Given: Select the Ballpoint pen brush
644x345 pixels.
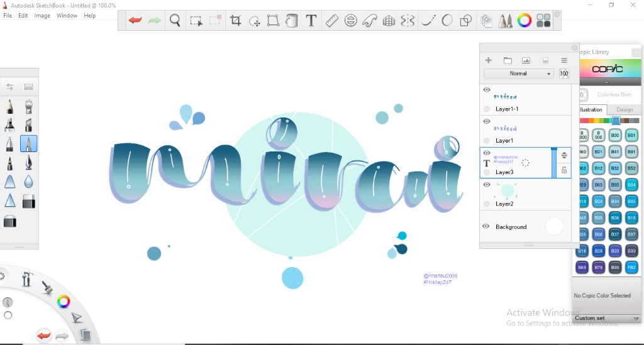Looking at the screenshot, I should tap(10, 143).
